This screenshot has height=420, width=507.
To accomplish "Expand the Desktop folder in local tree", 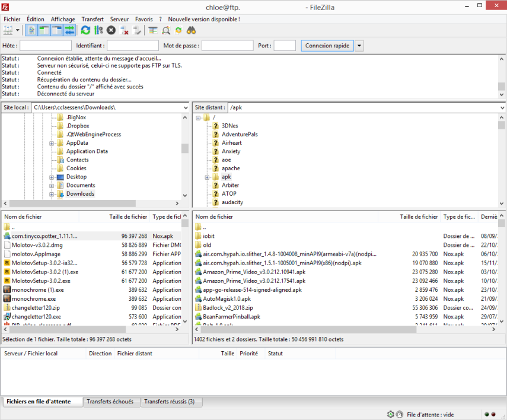I will tap(52, 177).
